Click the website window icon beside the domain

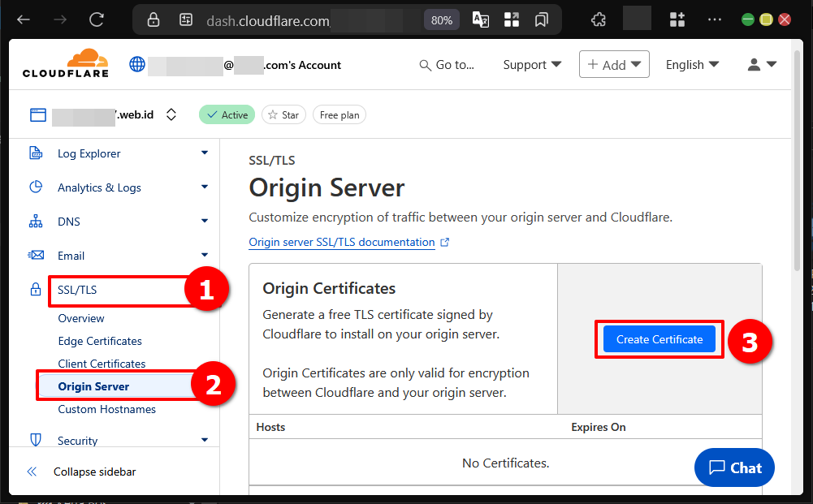point(38,115)
